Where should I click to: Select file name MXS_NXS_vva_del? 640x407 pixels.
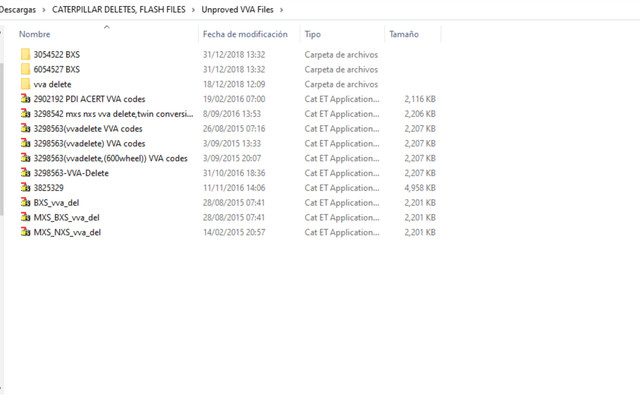(x=67, y=232)
